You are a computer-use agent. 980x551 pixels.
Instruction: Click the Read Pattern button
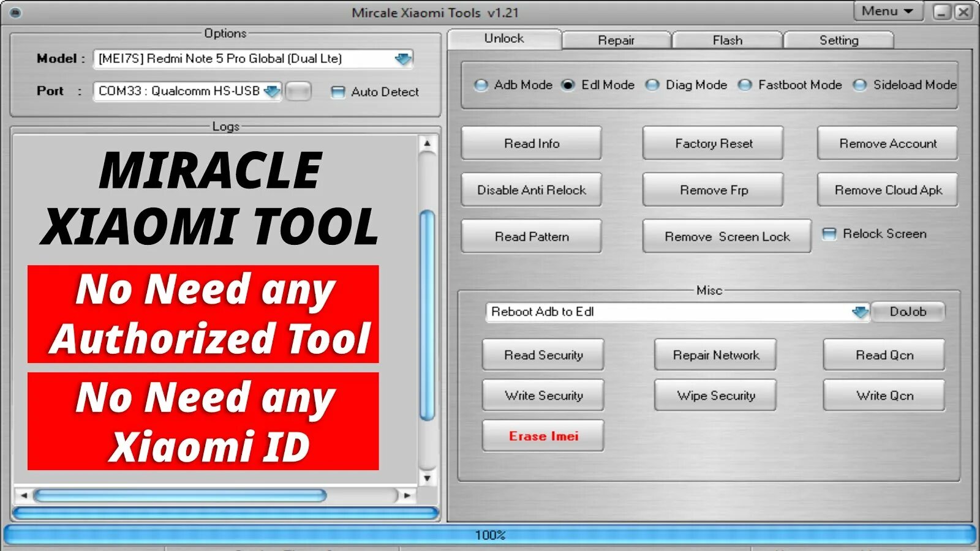[x=532, y=236]
